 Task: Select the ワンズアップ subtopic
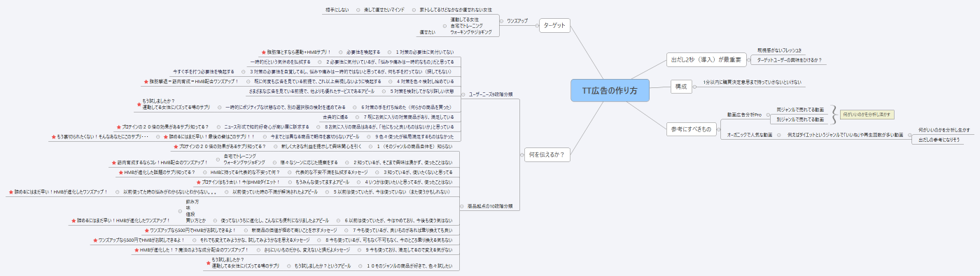tap(517, 22)
